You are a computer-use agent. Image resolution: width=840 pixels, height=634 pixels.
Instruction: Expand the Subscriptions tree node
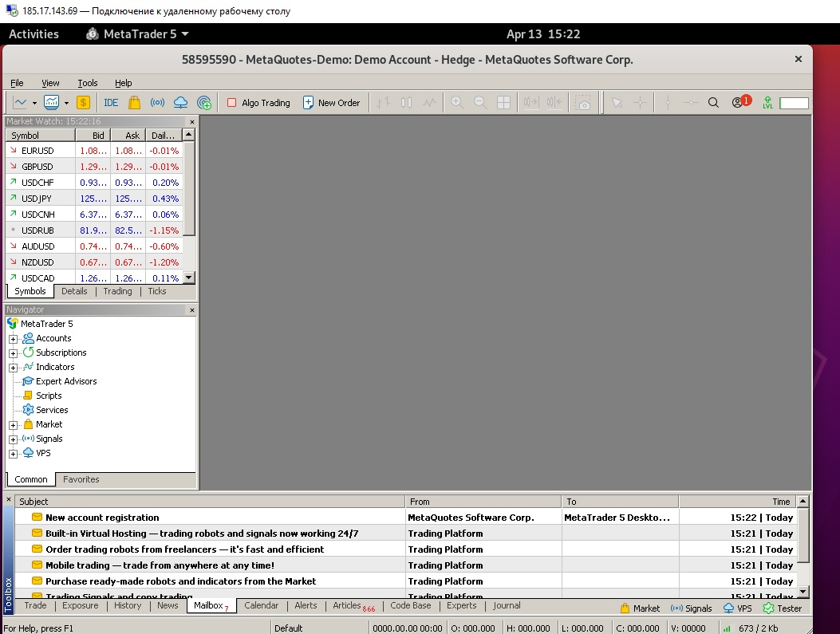[13, 352]
